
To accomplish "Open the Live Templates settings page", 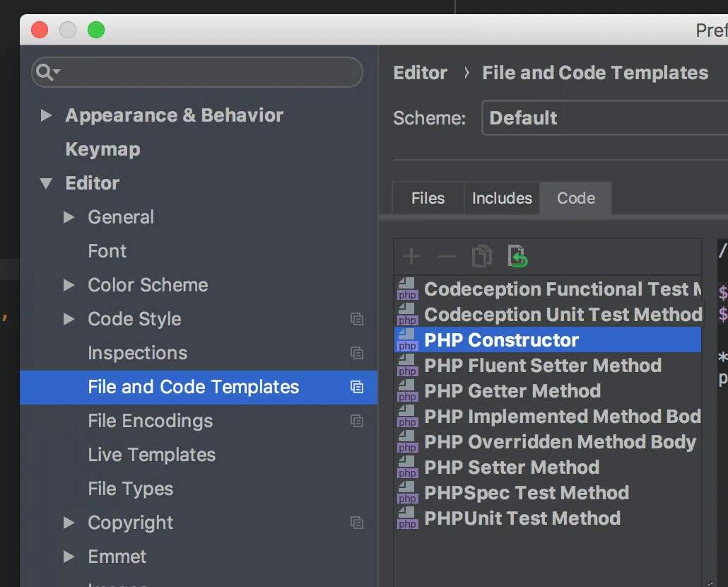I will coord(151,455).
